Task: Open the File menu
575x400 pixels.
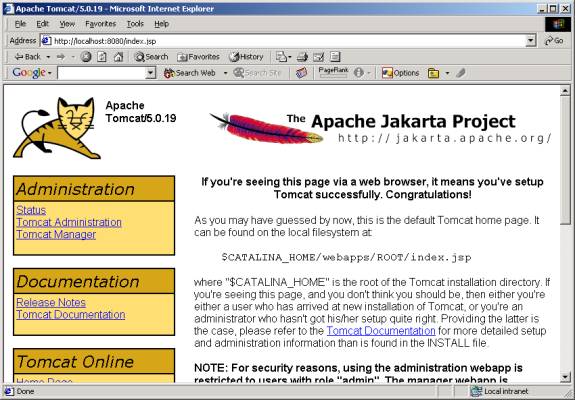Action: 20,24
